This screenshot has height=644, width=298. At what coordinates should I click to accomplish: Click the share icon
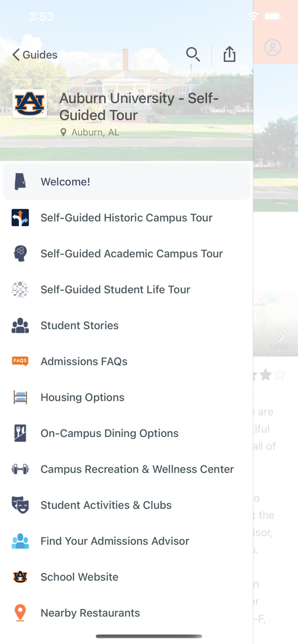(229, 54)
